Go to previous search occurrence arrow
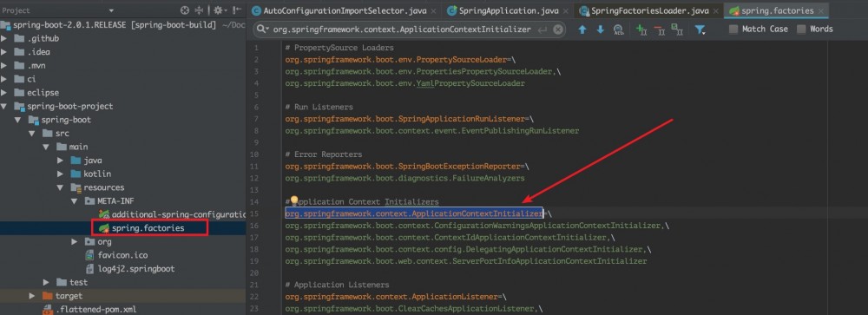 582,30
